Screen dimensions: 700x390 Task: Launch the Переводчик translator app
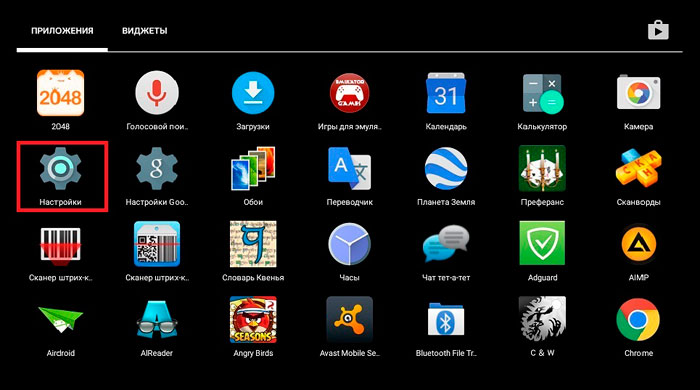coord(350,169)
